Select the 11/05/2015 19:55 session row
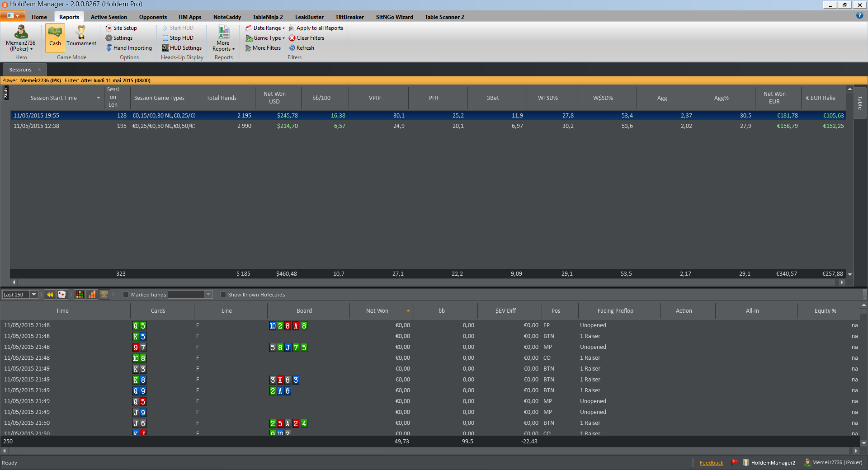Viewport: 868px width, 470px height. (428, 116)
